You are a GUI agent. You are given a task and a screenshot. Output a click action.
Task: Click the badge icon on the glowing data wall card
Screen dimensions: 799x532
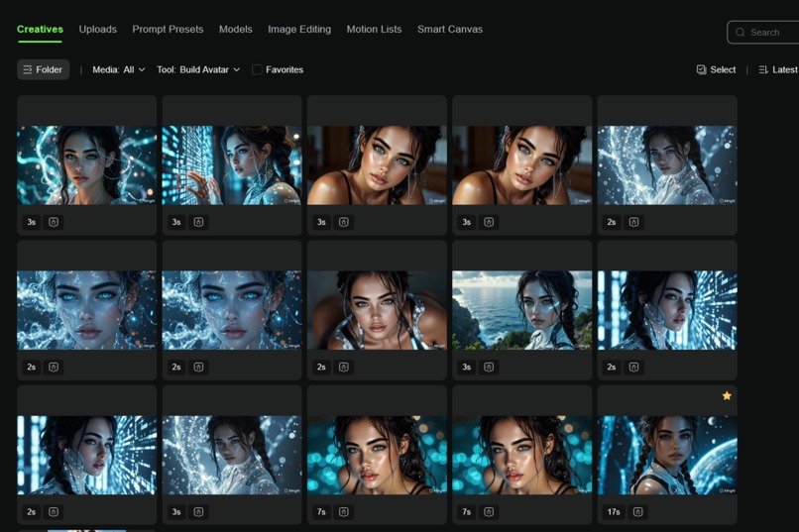pos(198,222)
